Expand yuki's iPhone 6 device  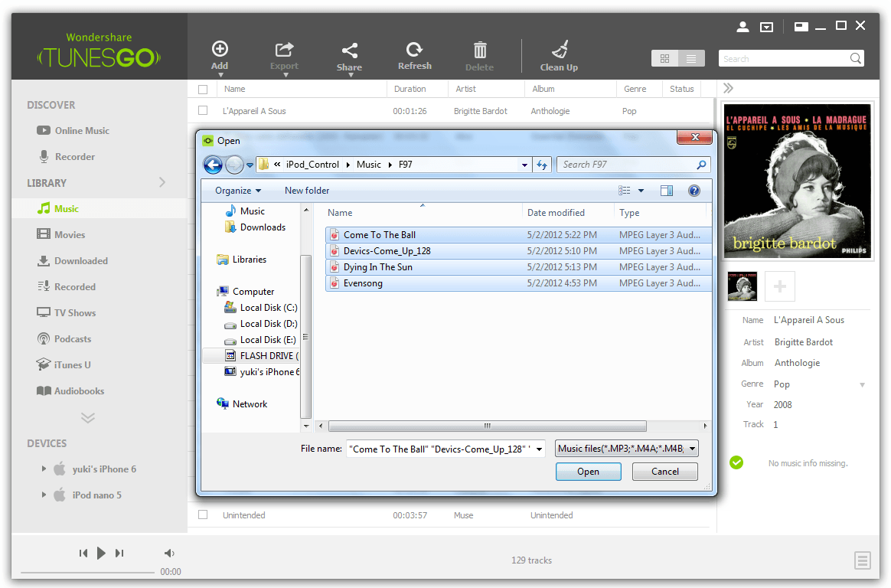(x=44, y=469)
